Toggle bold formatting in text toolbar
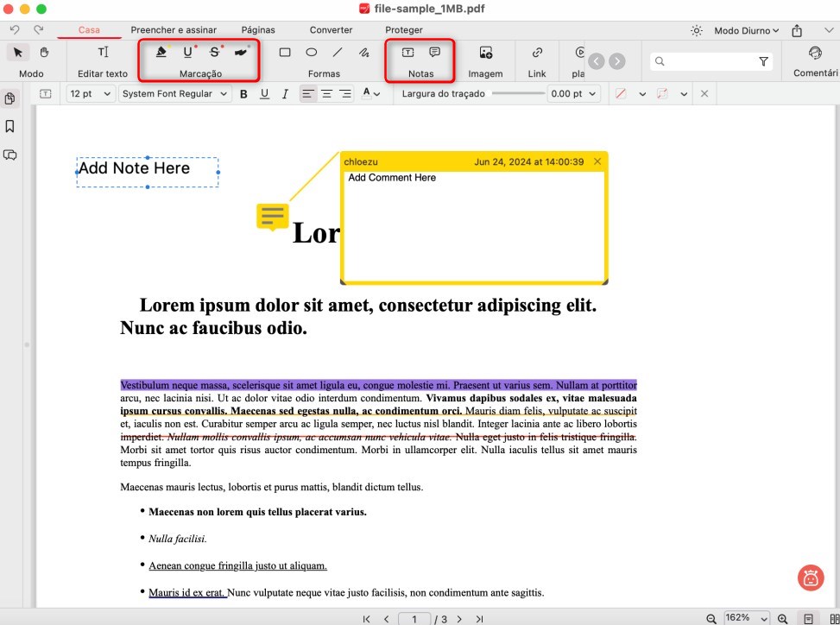Viewport: 840px width, 625px height. click(x=243, y=93)
